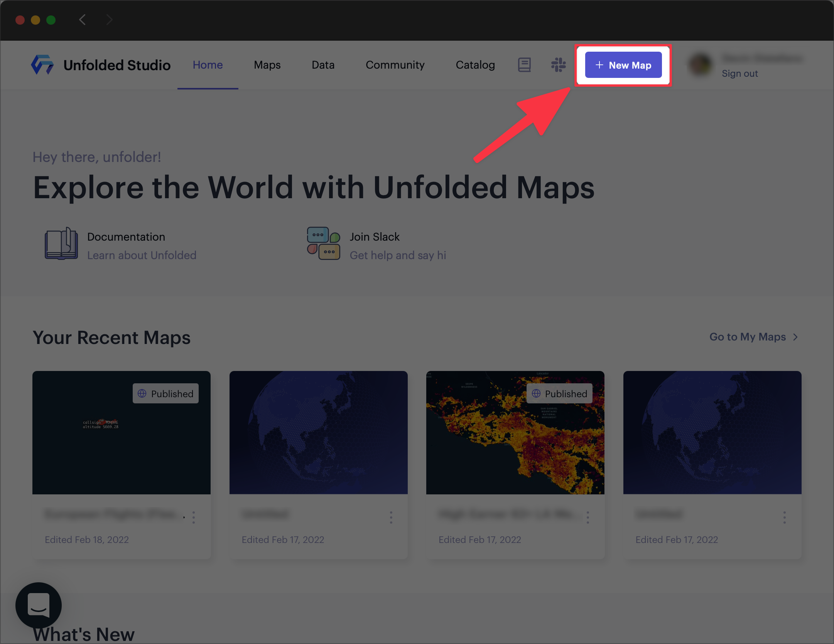This screenshot has width=834, height=644.
Task: Click the user avatar picture
Action: [x=701, y=65]
